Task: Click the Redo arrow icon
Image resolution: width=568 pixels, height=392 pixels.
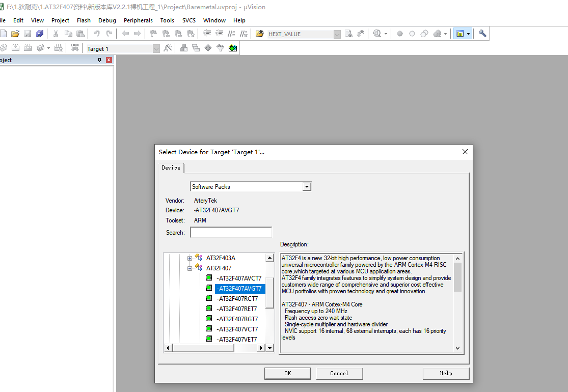Action: [x=109, y=34]
